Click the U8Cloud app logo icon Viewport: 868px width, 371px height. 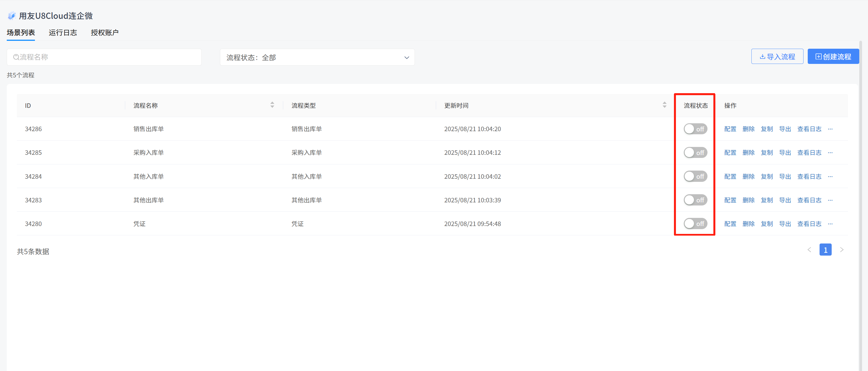click(12, 15)
